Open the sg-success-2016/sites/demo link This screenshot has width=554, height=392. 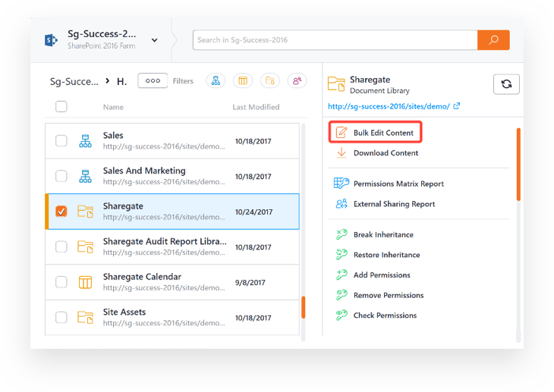389,106
